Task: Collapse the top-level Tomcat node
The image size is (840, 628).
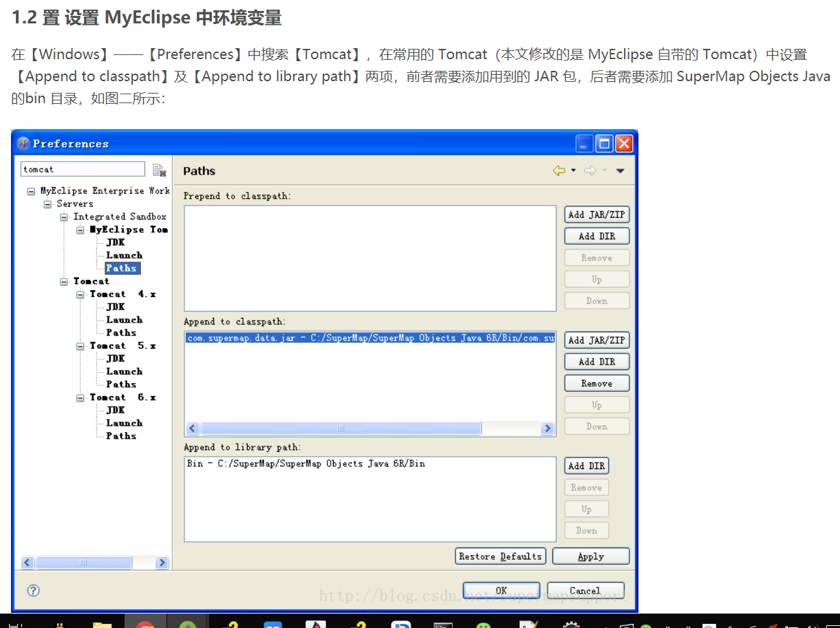Action: point(64,281)
